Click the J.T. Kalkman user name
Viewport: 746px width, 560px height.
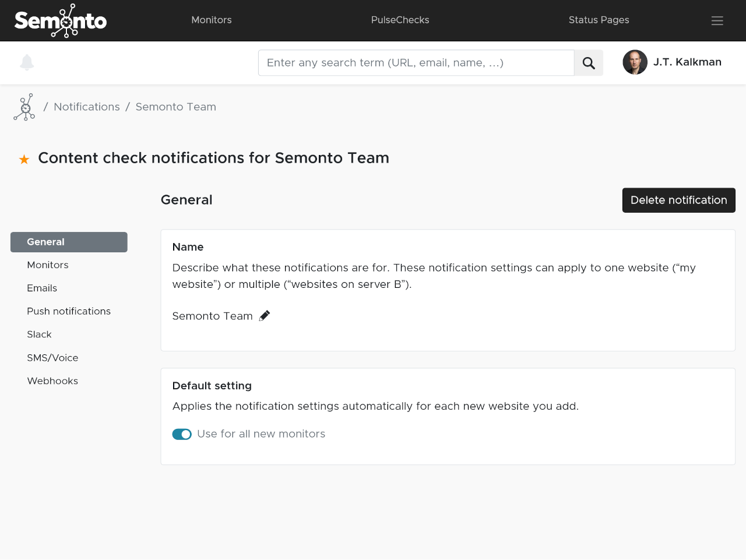(x=687, y=62)
